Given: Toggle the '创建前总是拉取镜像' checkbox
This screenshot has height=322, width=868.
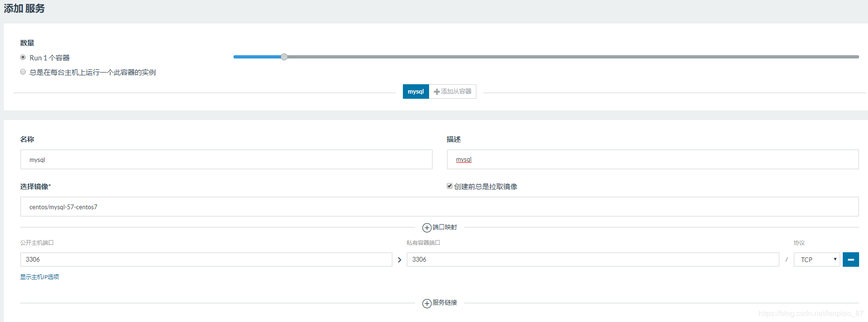Looking at the screenshot, I should point(450,186).
